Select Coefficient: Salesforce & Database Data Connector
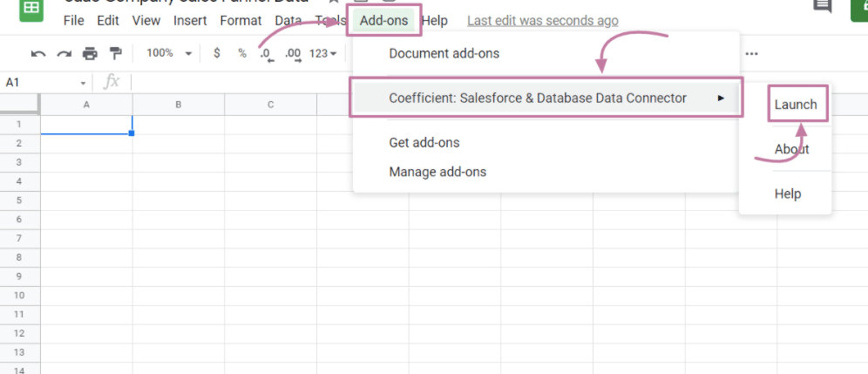The image size is (868, 374). point(546,98)
